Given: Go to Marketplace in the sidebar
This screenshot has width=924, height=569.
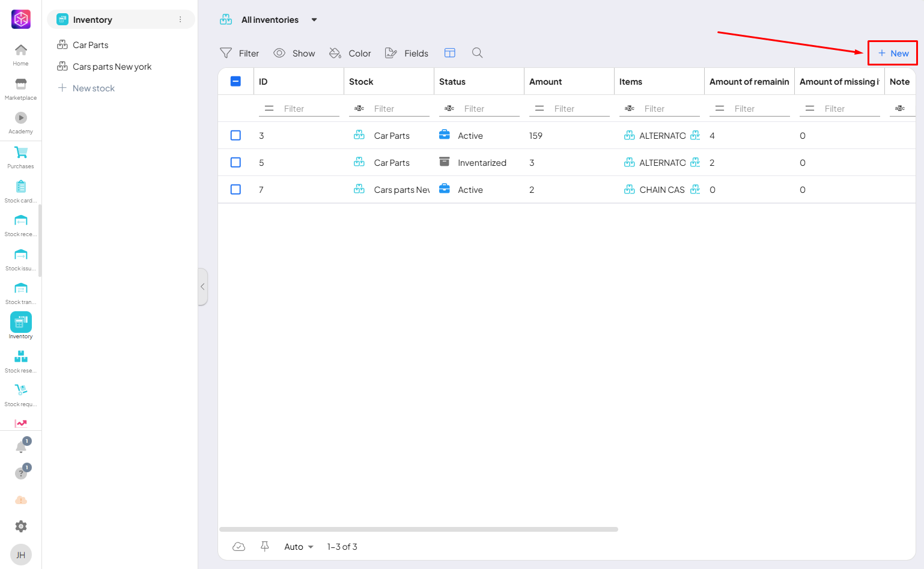Looking at the screenshot, I should (x=21, y=88).
